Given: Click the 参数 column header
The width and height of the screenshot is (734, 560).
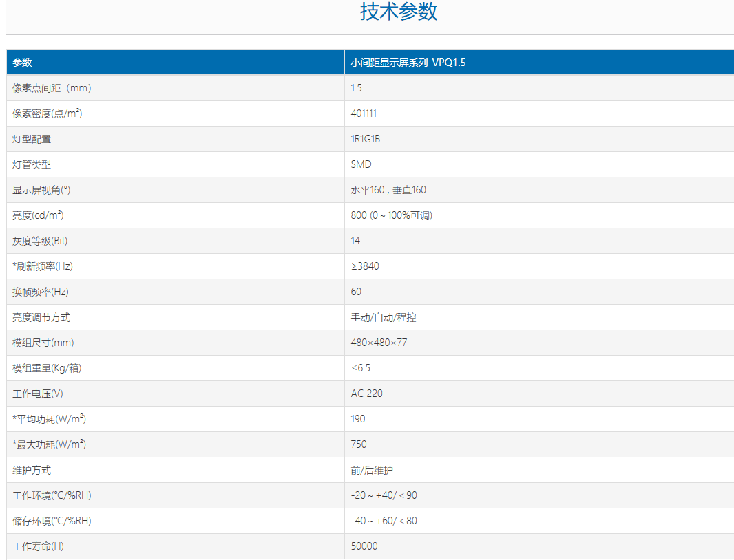Looking at the screenshot, I should (x=22, y=63).
